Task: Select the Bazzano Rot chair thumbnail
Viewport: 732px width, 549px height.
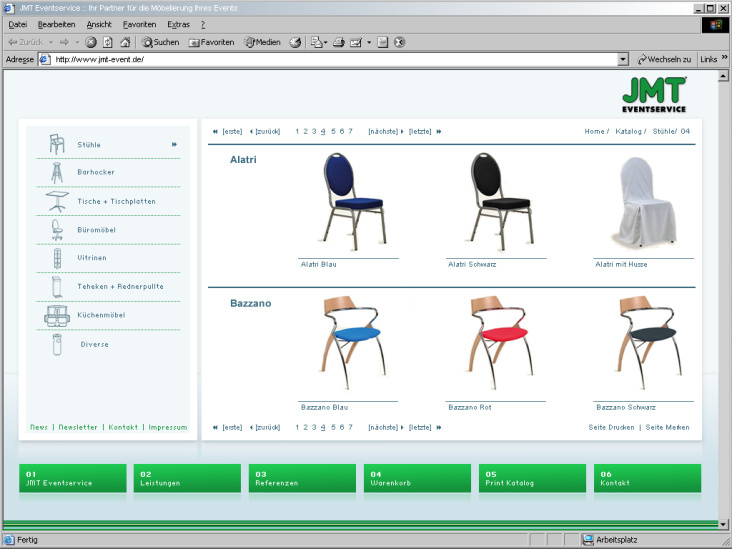Action: (496, 346)
